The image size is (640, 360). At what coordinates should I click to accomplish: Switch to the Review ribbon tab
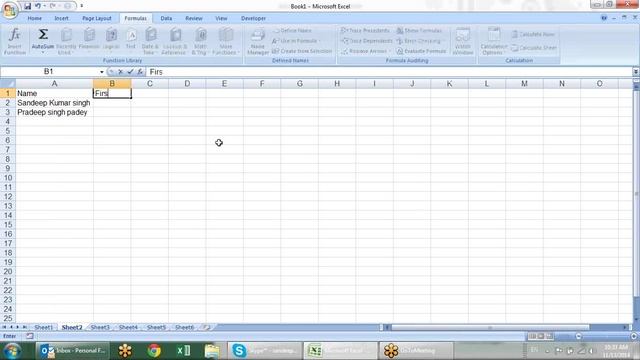click(x=194, y=18)
